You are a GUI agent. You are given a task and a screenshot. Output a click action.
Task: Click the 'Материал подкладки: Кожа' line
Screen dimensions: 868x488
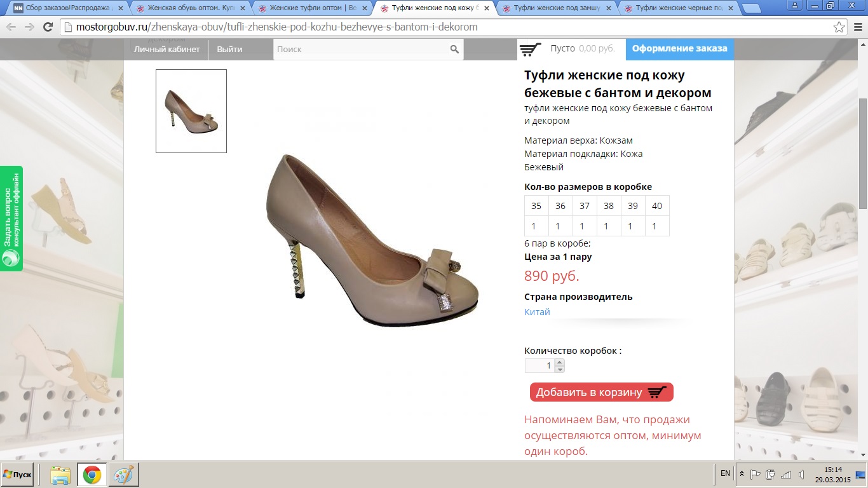click(x=583, y=154)
